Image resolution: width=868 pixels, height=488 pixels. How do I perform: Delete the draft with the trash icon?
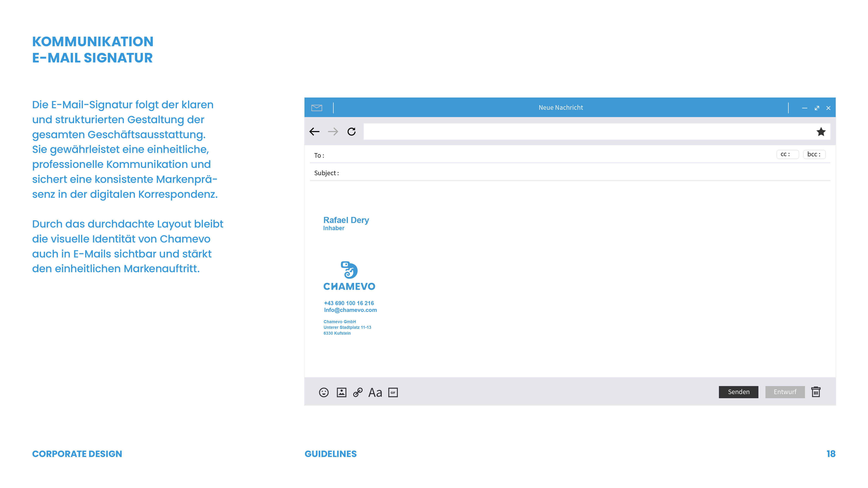click(x=816, y=392)
